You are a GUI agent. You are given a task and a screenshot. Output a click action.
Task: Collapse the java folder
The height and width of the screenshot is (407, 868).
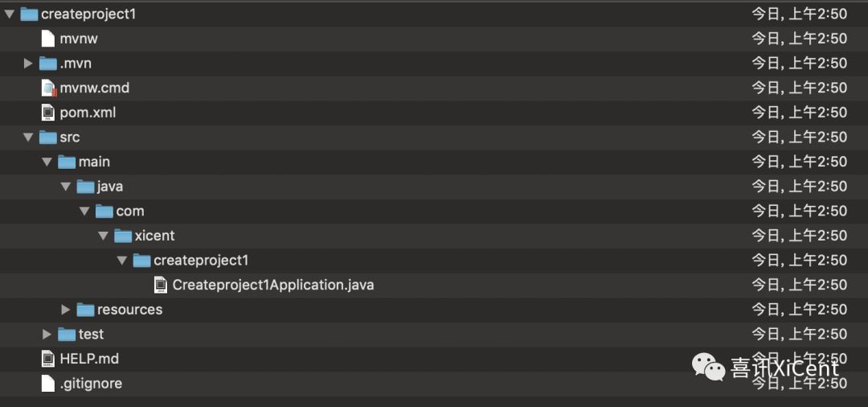[x=66, y=187]
